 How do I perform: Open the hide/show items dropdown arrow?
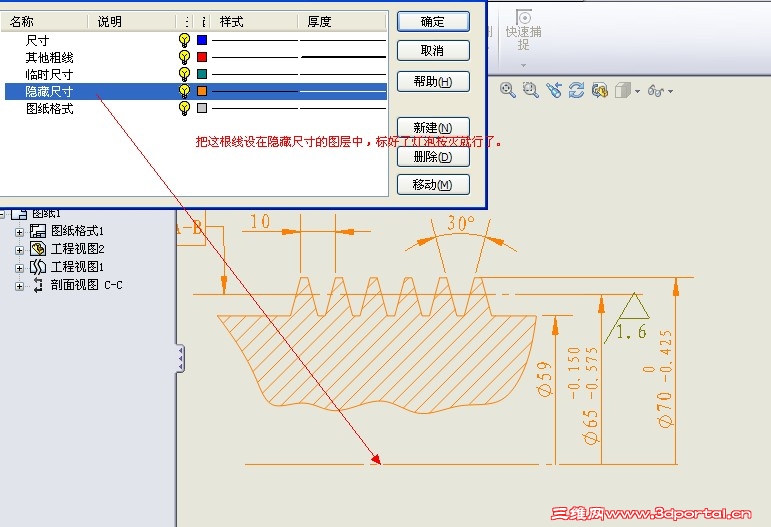(x=670, y=91)
